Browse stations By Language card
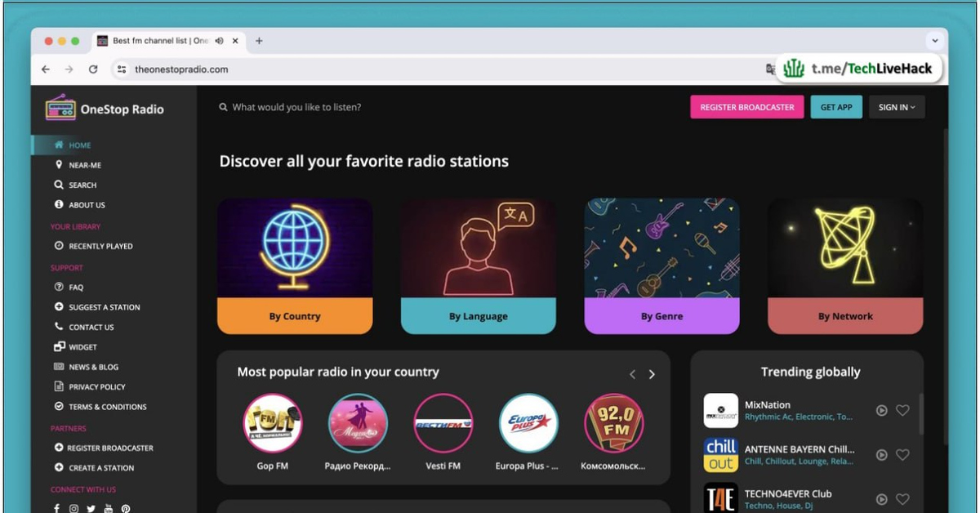The width and height of the screenshot is (980, 513). pos(479,266)
